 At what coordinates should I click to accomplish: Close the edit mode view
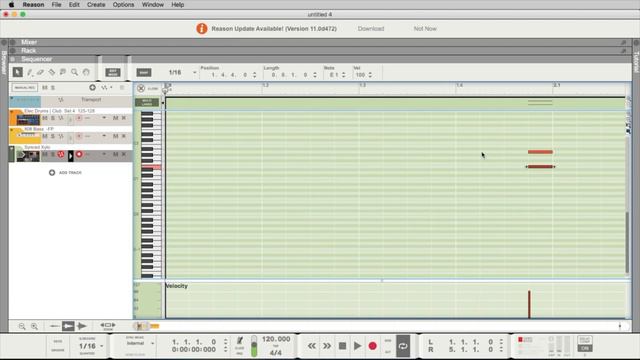[141, 88]
